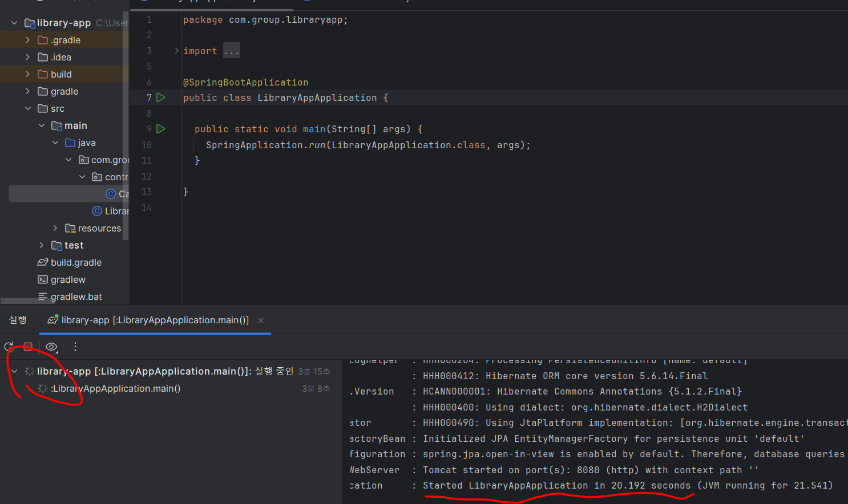Expand the .gradle folder
This screenshot has height=504, width=848.
(27, 40)
